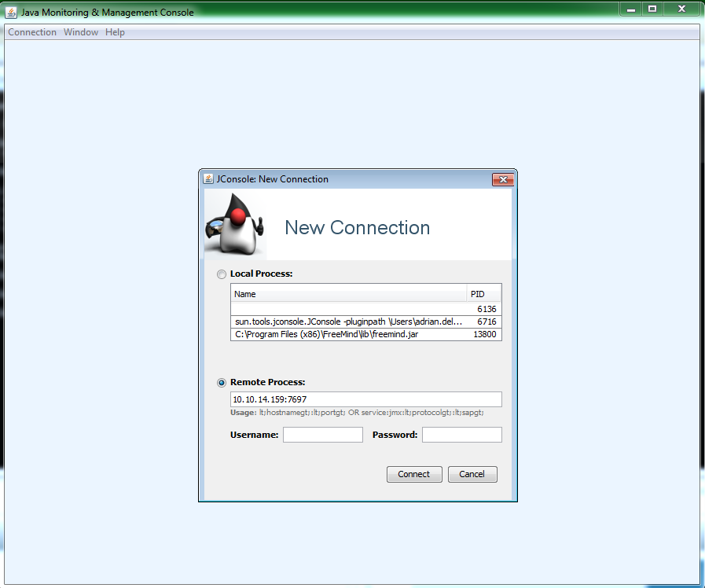Viewport: 705px width, 588px height.
Task: Click the Cancel button
Action: pos(472,474)
